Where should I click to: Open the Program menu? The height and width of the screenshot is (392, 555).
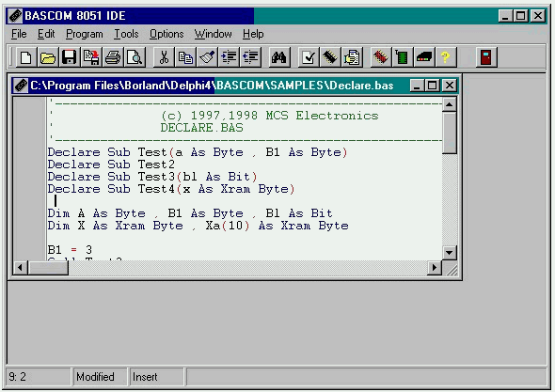(x=85, y=34)
